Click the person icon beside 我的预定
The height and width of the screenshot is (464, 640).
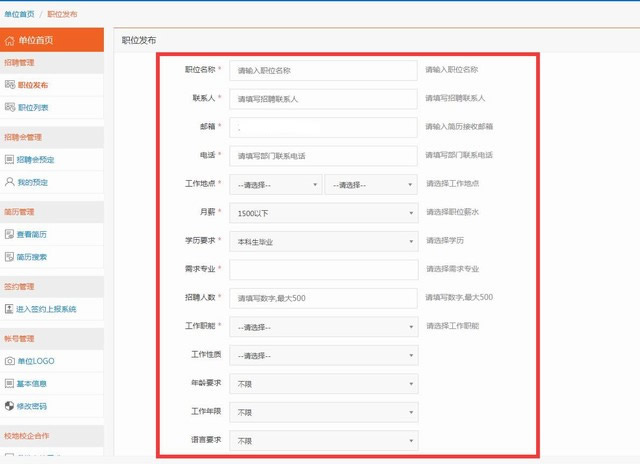10,182
